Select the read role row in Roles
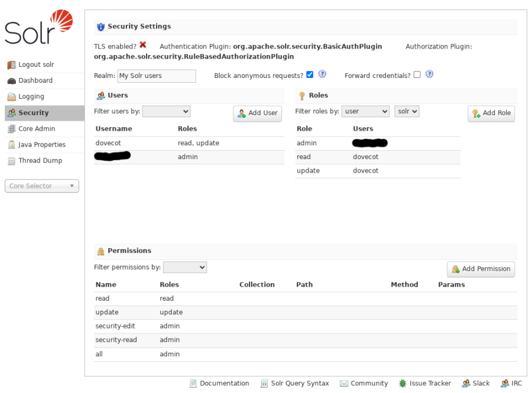 click(x=378, y=157)
